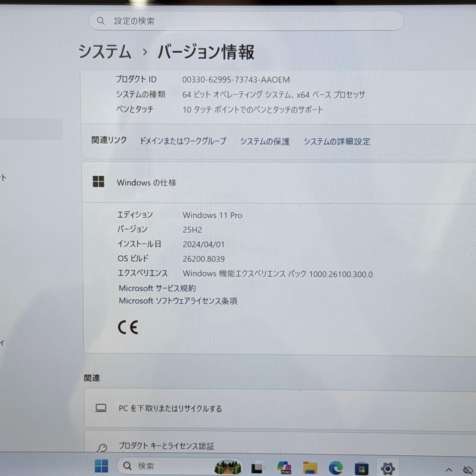476x476 pixels.
Task: Launch Microsoft 365 Copilot from taskbar
Action: point(284,468)
